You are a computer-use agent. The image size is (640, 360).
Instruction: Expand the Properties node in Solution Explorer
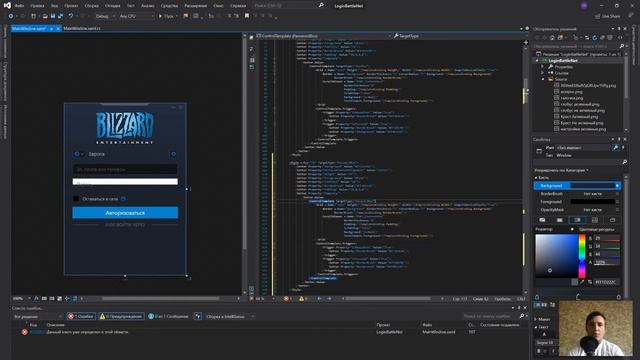tap(543, 67)
